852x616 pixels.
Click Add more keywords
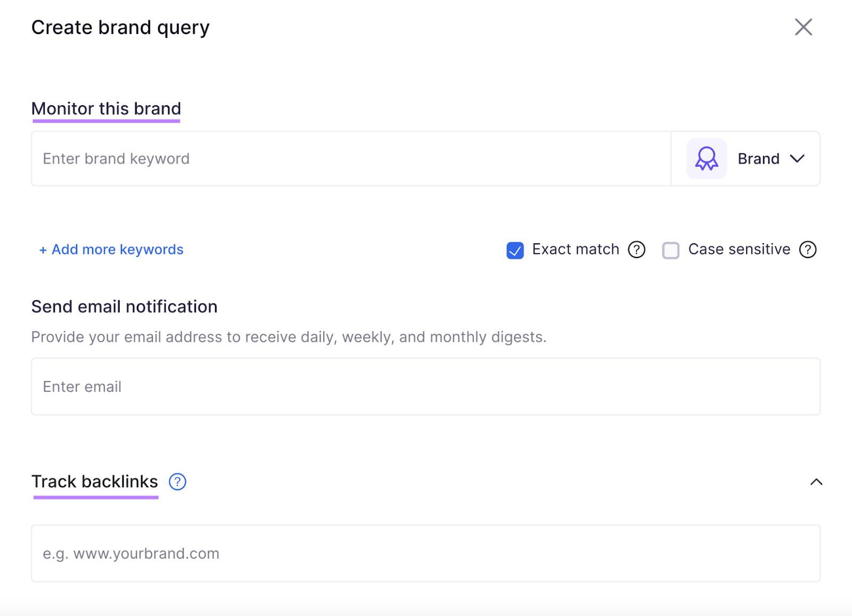[110, 249]
